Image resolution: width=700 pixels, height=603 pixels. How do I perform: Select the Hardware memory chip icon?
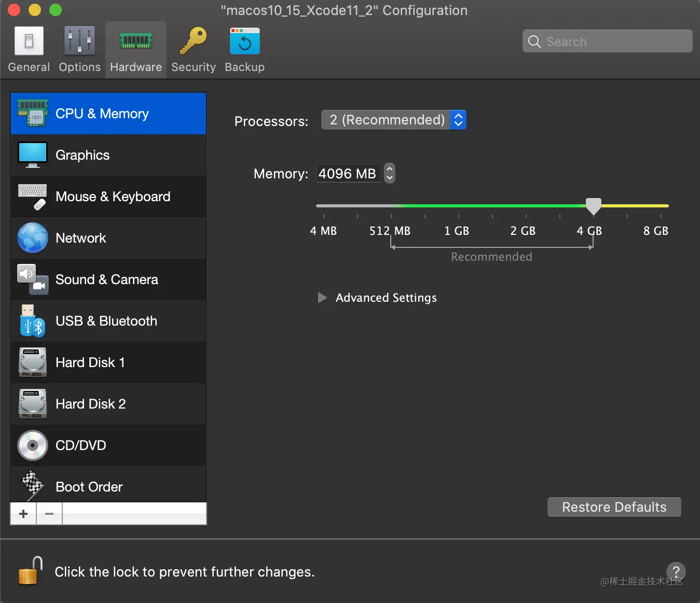pyautogui.click(x=136, y=41)
